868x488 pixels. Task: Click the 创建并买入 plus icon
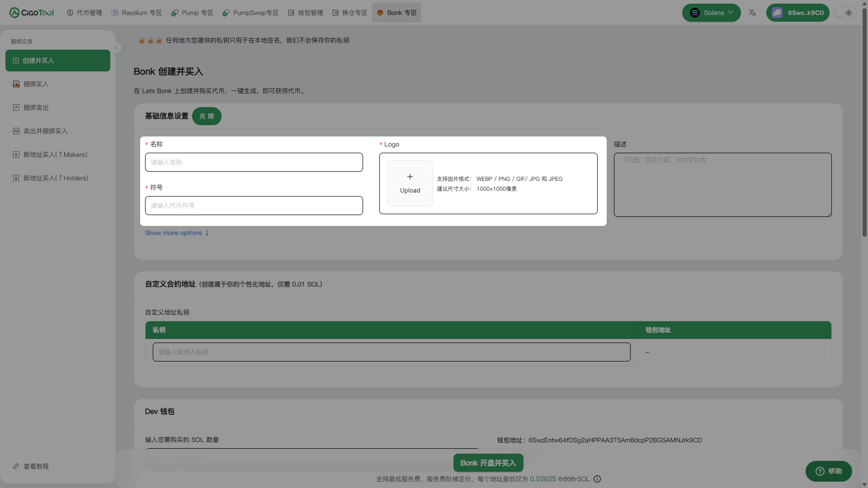16,61
